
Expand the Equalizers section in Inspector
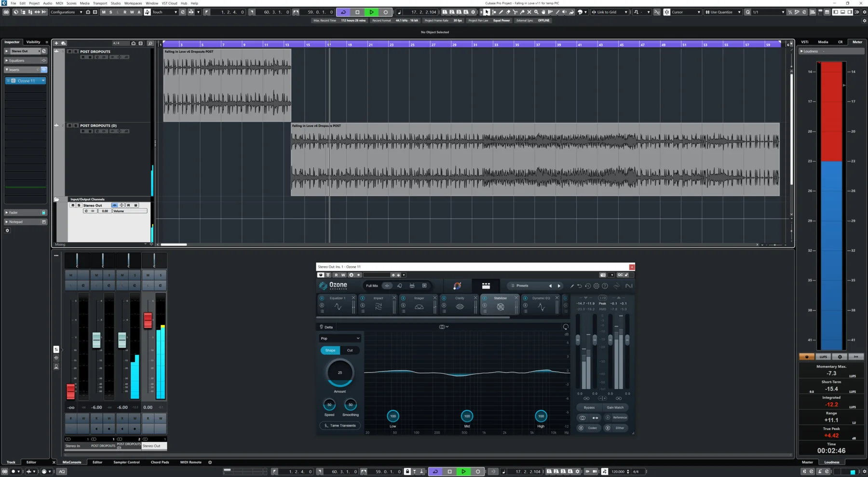pyautogui.click(x=25, y=60)
